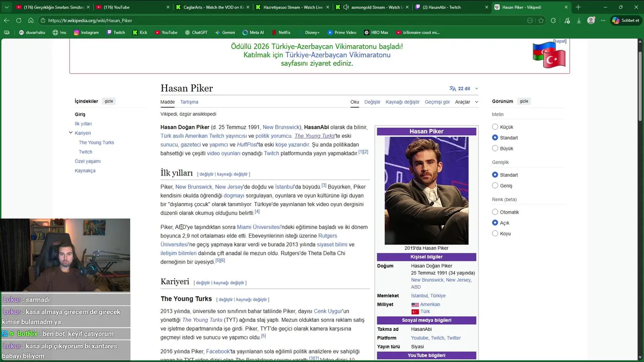Viewport: 644px width, 362px height.
Task: Open the Prime Video bookmark
Action: coord(342,32)
